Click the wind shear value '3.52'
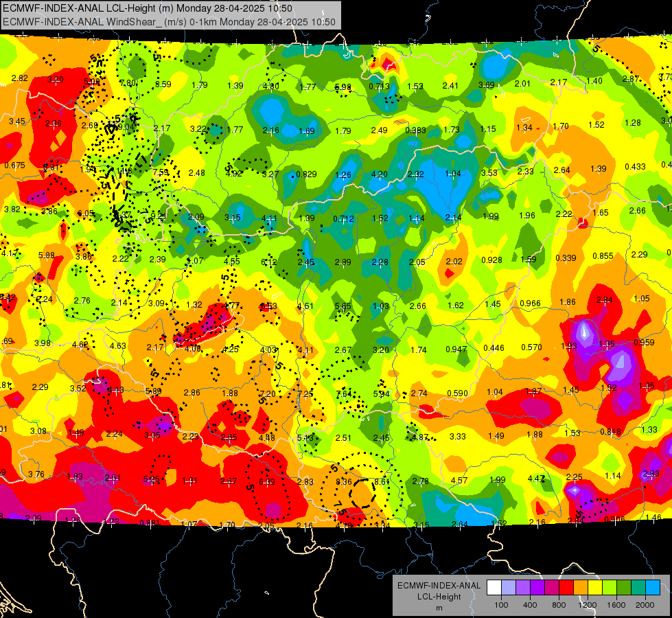672x618 pixels. (x=78, y=388)
